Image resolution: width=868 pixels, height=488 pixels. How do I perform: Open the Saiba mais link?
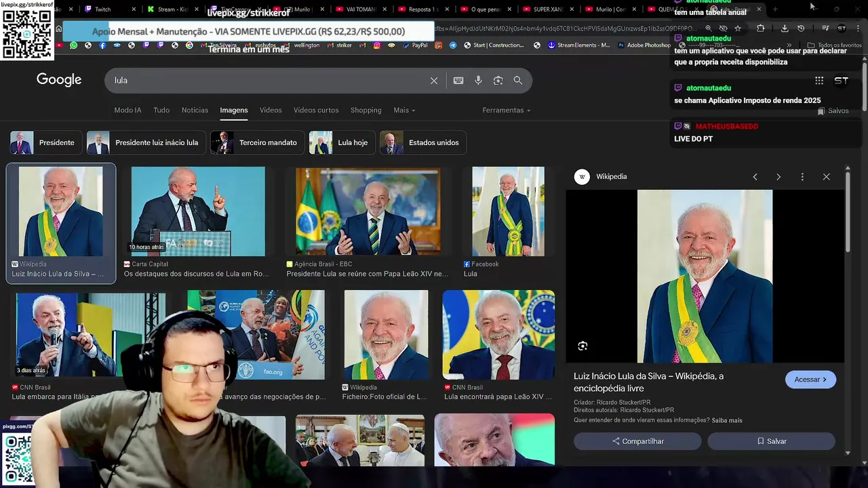pos(727,420)
